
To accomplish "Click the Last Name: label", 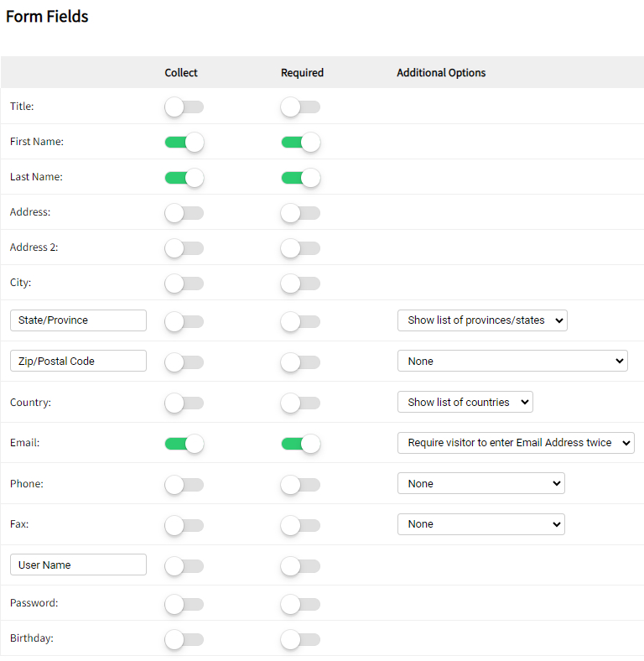I will coord(36,177).
